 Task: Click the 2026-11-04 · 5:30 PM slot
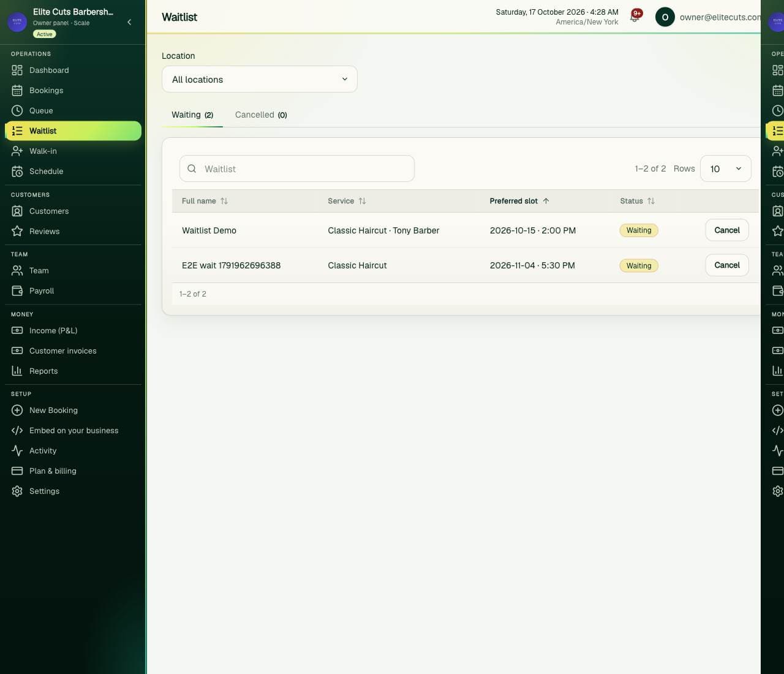coord(532,265)
